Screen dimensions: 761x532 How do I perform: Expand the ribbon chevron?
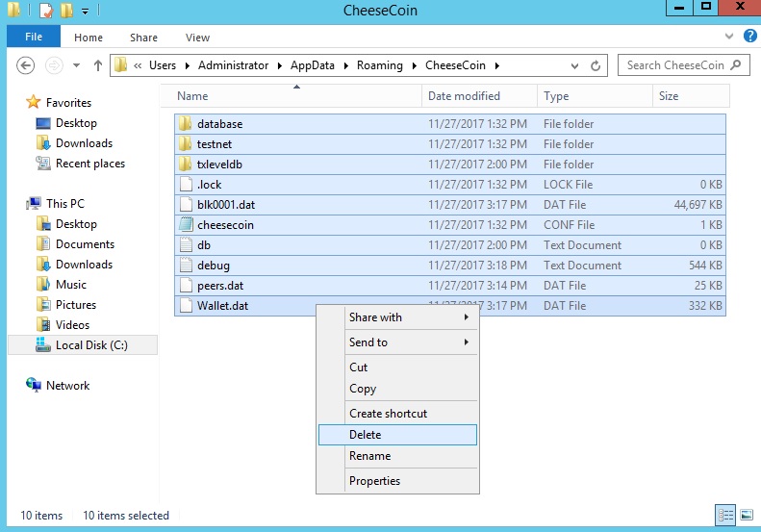coord(729,36)
